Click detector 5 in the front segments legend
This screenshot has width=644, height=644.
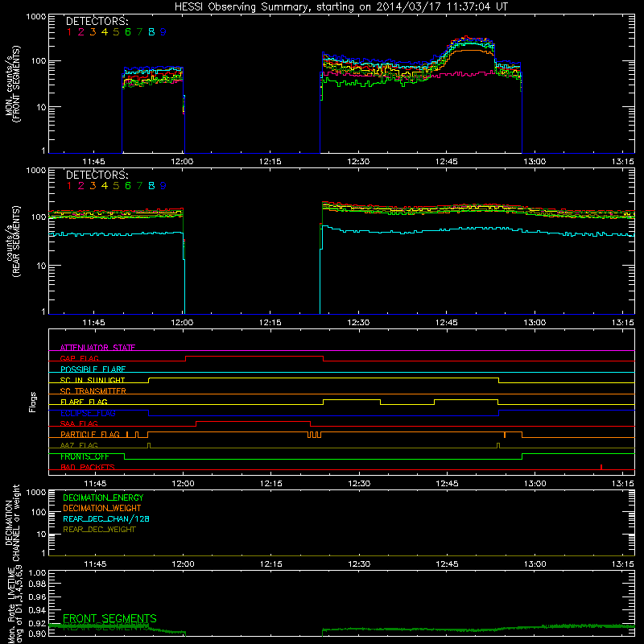click(116, 32)
